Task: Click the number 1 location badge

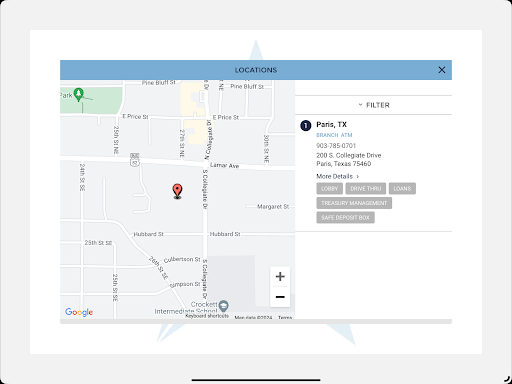Action: click(x=306, y=126)
